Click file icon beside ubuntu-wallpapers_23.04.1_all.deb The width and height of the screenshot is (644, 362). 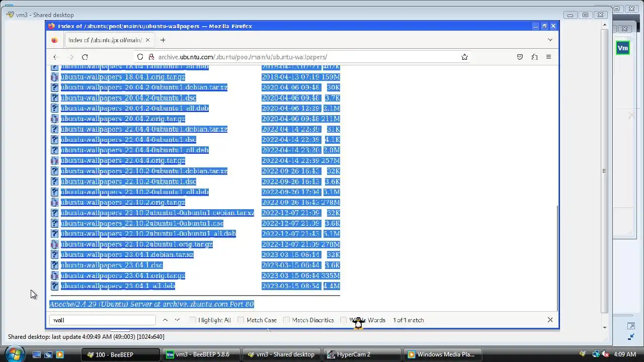55,286
